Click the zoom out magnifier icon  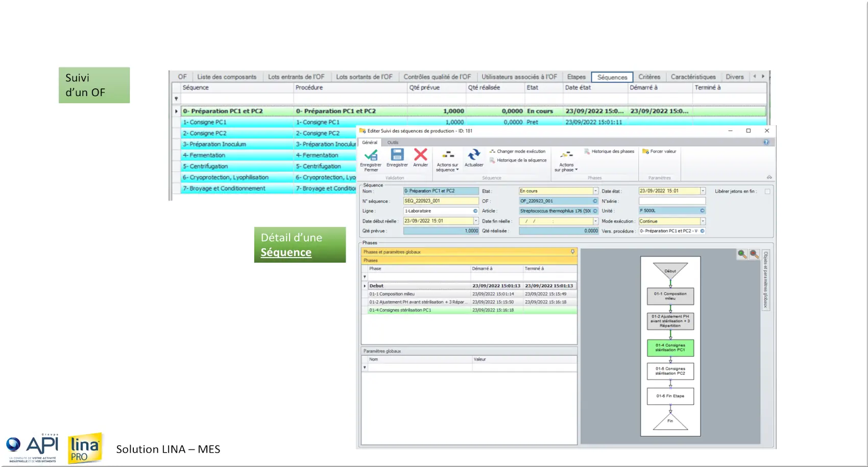tap(754, 254)
